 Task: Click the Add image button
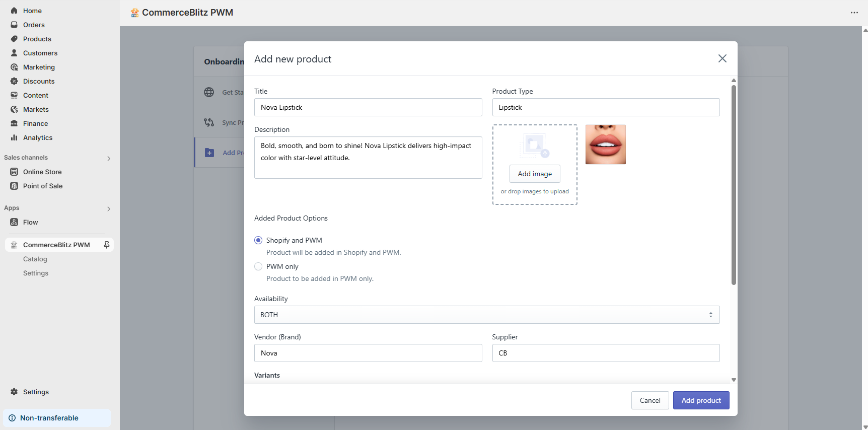pos(535,174)
